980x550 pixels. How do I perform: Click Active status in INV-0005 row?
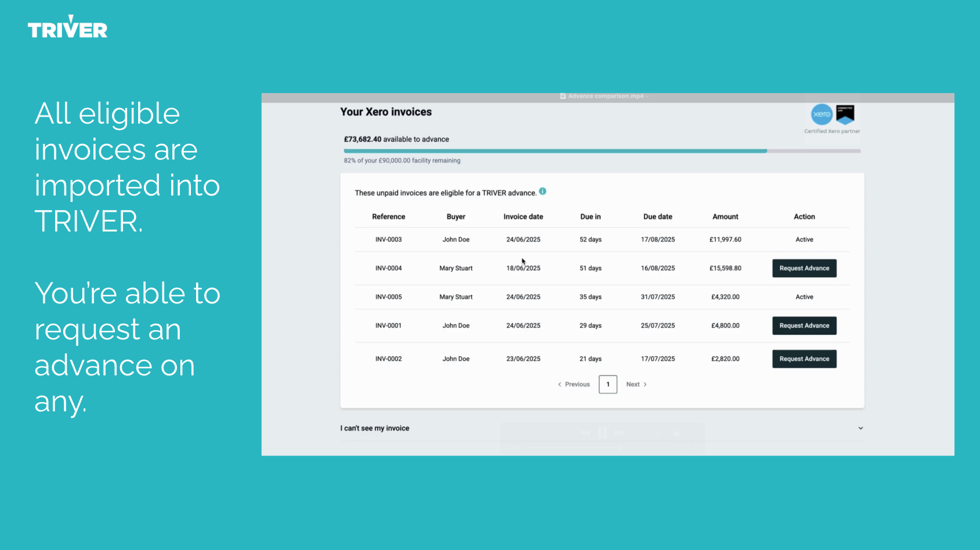click(x=804, y=297)
